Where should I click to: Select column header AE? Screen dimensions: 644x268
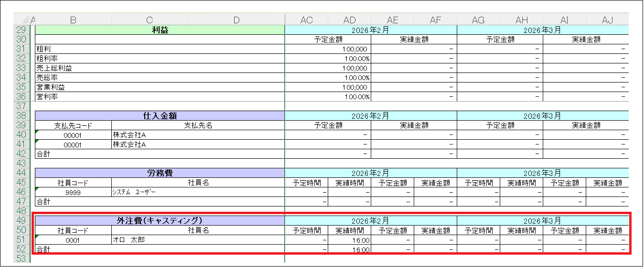coord(392,20)
